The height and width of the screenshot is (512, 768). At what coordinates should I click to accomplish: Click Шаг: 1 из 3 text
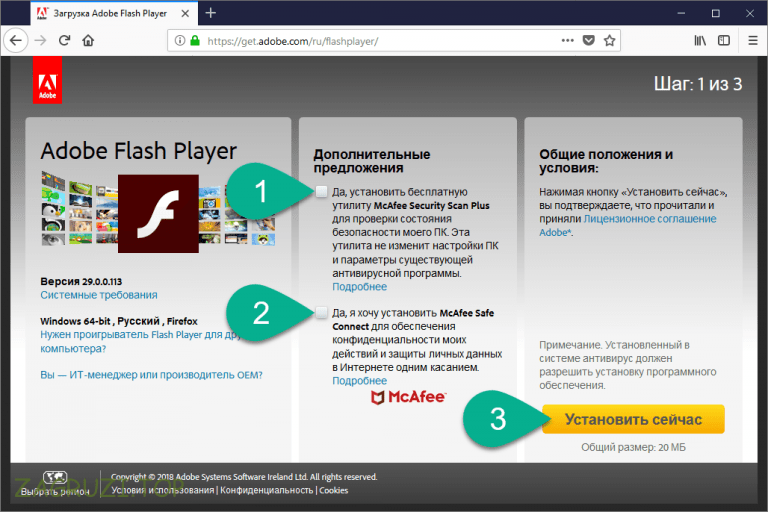tap(698, 84)
